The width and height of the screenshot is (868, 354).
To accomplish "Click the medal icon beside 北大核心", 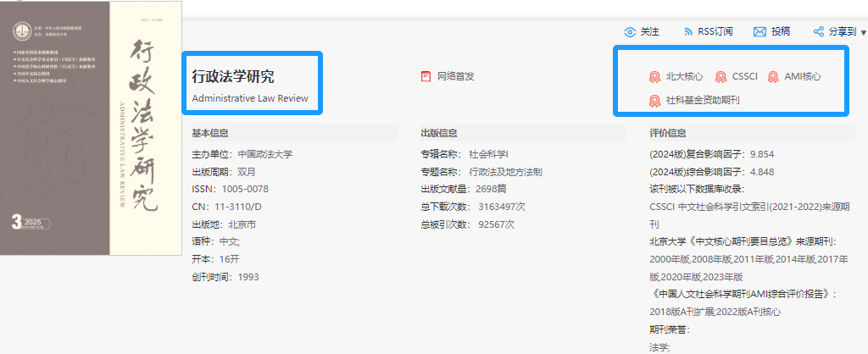I will point(655,77).
